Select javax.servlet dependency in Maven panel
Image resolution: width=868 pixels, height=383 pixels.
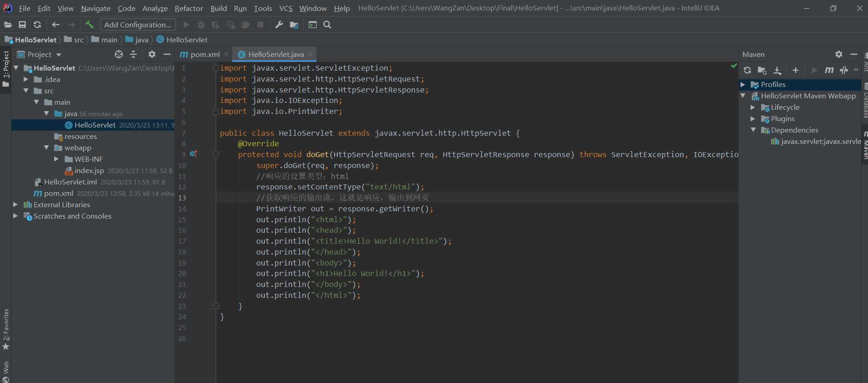[x=821, y=141]
